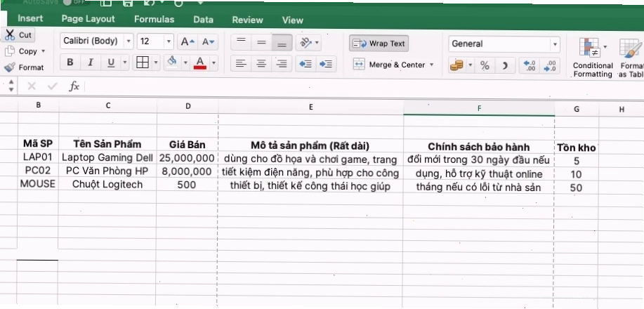Screen dimensions: 644x309
Task: Align text right
Action: 282,64
